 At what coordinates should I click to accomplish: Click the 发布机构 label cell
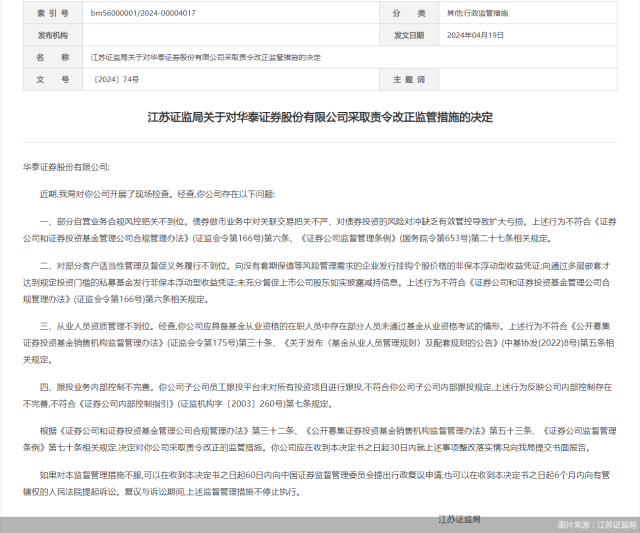click(53, 35)
